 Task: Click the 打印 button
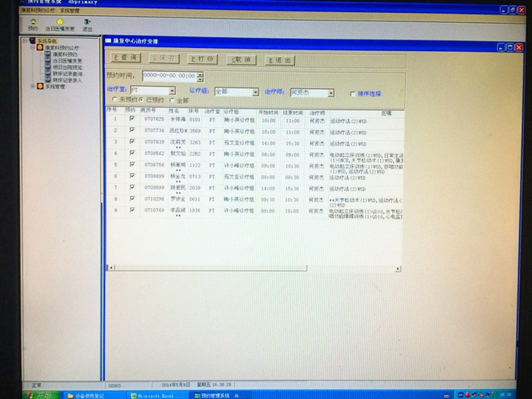point(202,59)
